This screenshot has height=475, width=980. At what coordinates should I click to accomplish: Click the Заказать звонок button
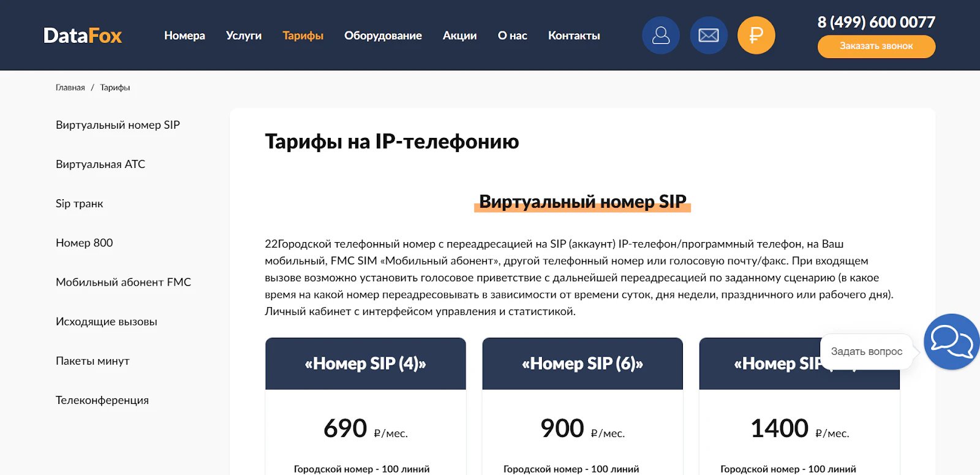coord(876,47)
